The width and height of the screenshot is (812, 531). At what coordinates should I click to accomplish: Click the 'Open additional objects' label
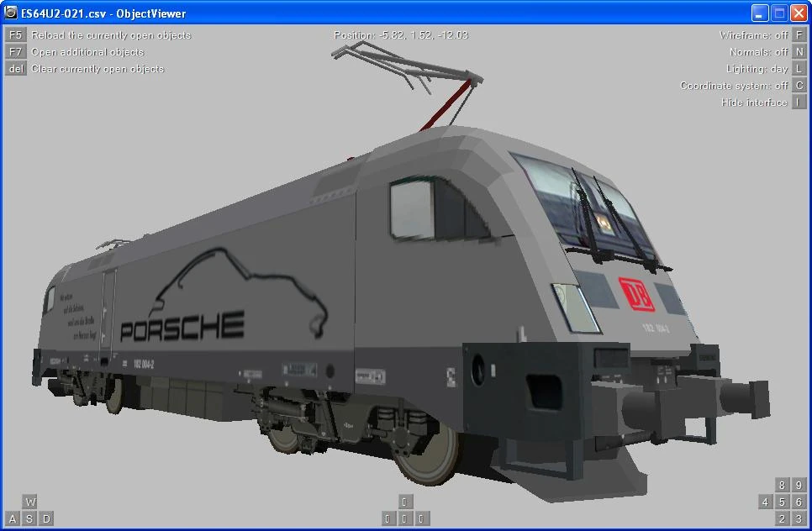point(87,52)
